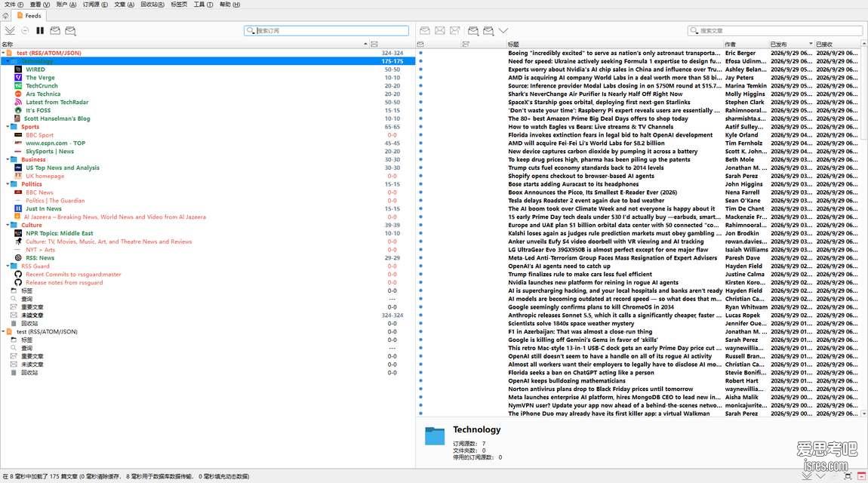Click status bar fullscreen icon
The image size is (868, 483).
coord(848,475)
